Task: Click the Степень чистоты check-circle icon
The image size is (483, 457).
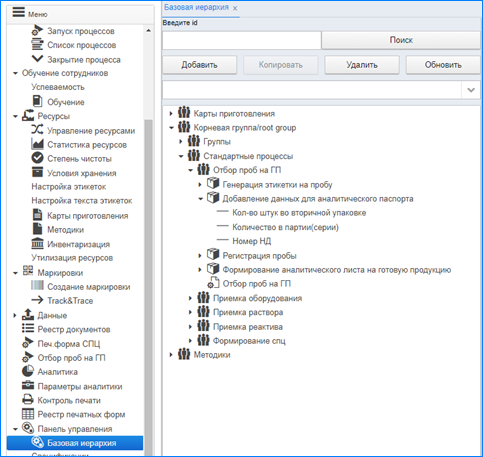Action: 37,158
